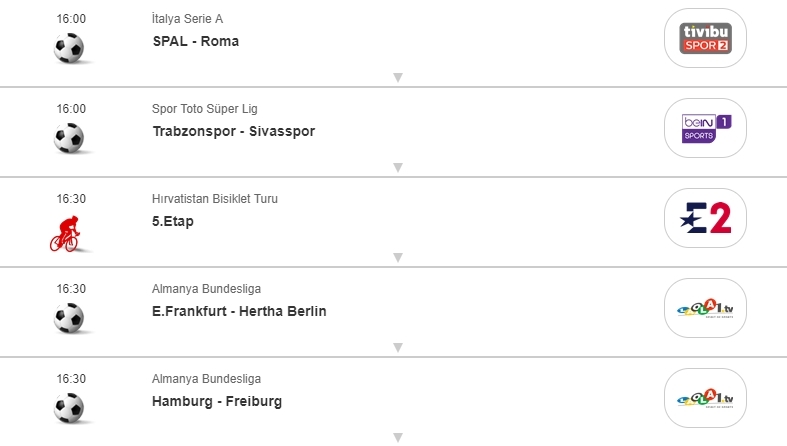Click the soccer ball icon for Trabzonspor - Sivasspor

click(69, 138)
